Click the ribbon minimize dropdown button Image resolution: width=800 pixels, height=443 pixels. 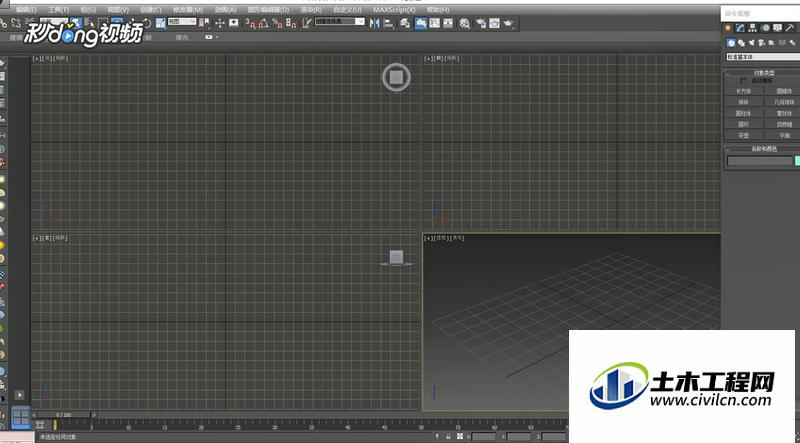[x=211, y=37]
